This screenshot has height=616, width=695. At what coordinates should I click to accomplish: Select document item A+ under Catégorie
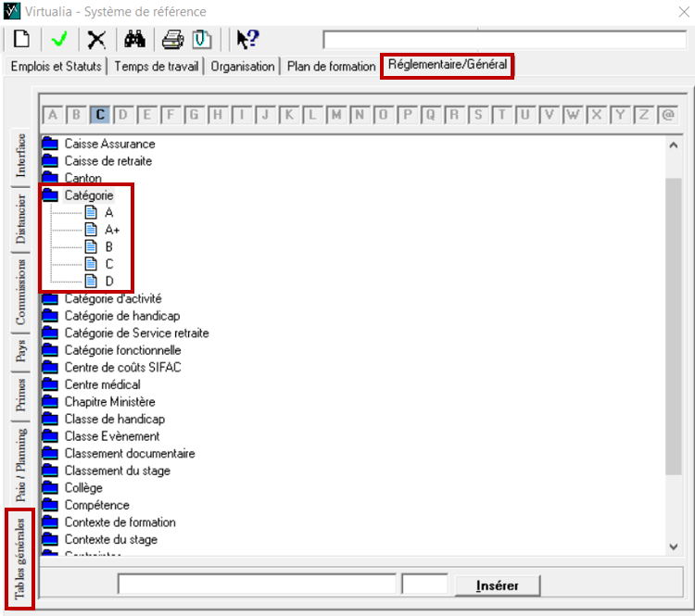pyautogui.click(x=112, y=230)
